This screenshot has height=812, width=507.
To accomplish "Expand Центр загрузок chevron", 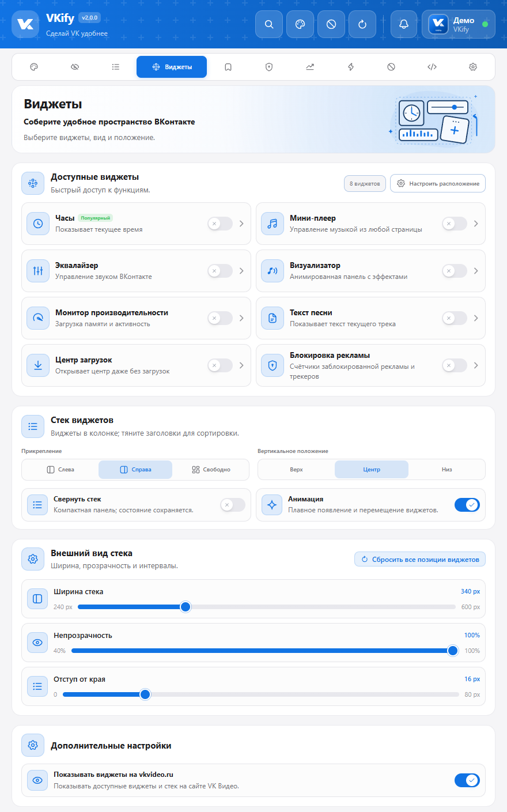I will [241, 365].
